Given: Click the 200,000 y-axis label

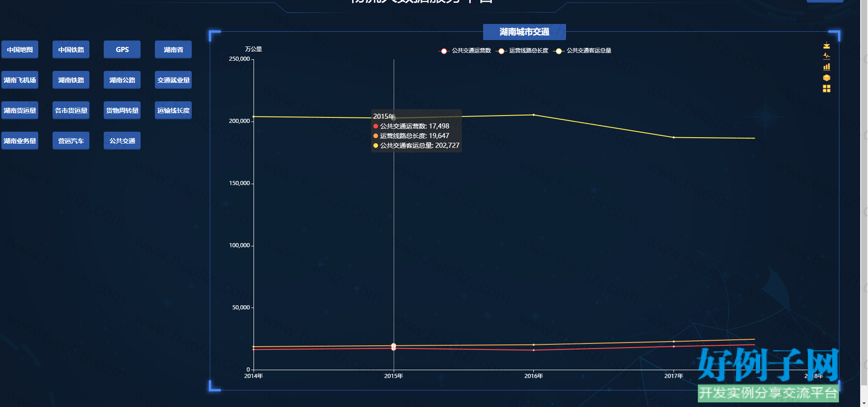Looking at the screenshot, I should point(239,121).
